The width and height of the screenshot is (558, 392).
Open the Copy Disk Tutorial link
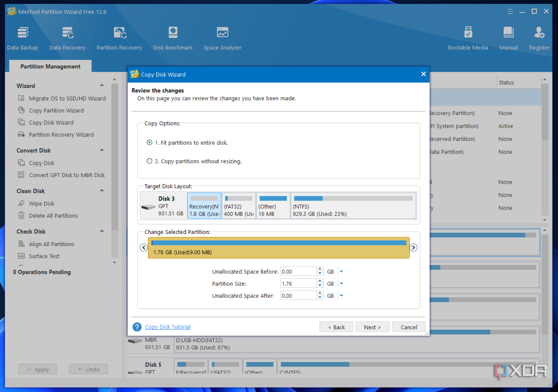(168, 327)
